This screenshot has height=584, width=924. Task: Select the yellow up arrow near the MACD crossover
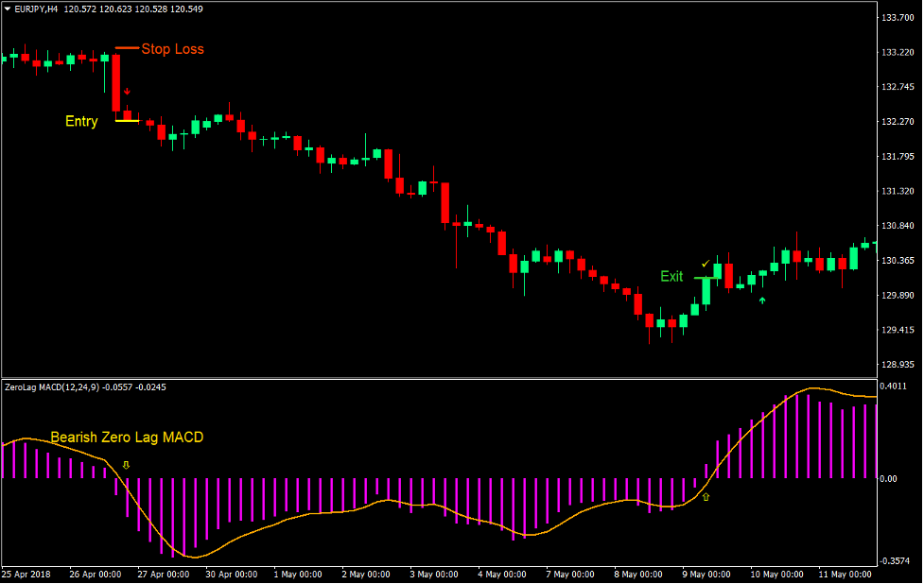706,497
